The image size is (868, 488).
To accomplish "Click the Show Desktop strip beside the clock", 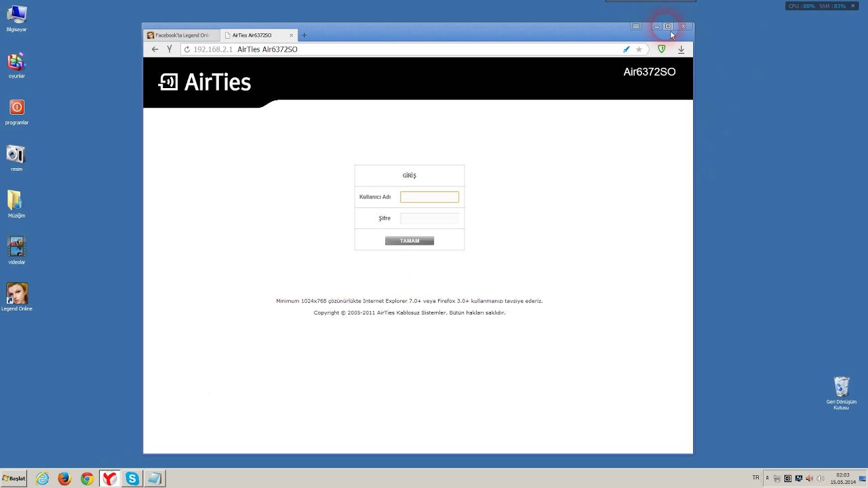I will (863, 479).
